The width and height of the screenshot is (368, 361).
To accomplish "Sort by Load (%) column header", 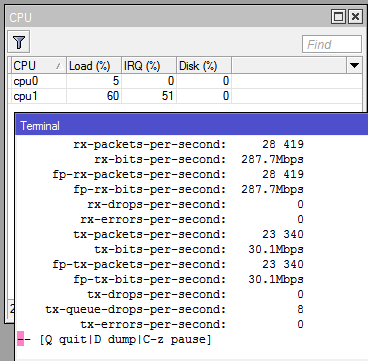I will click(94, 66).
